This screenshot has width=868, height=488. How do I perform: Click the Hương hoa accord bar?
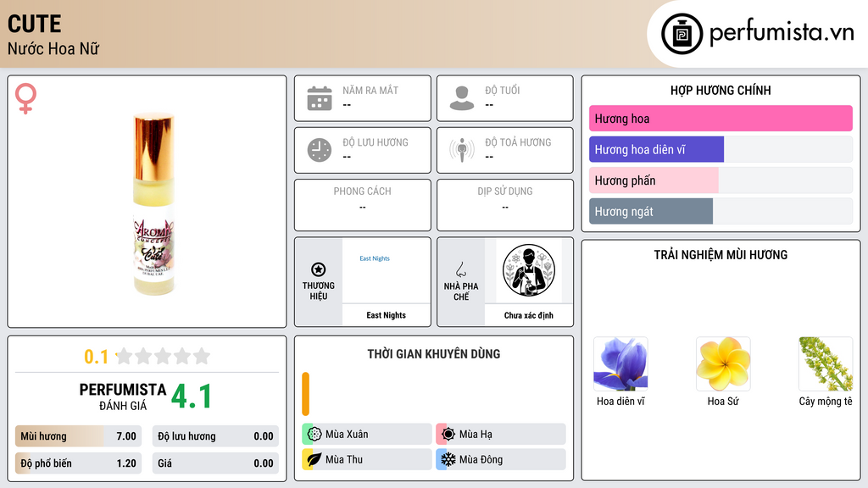[x=721, y=119]
